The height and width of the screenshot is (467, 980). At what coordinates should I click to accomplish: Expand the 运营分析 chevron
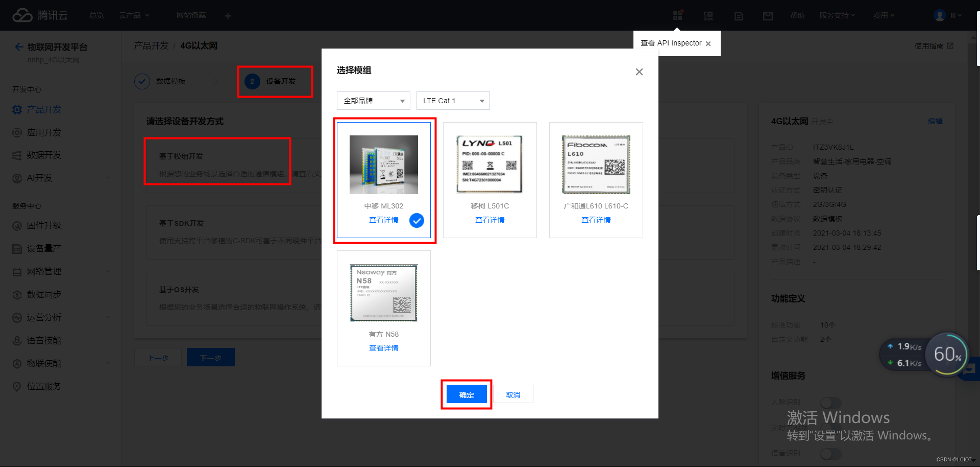point(108,317)
